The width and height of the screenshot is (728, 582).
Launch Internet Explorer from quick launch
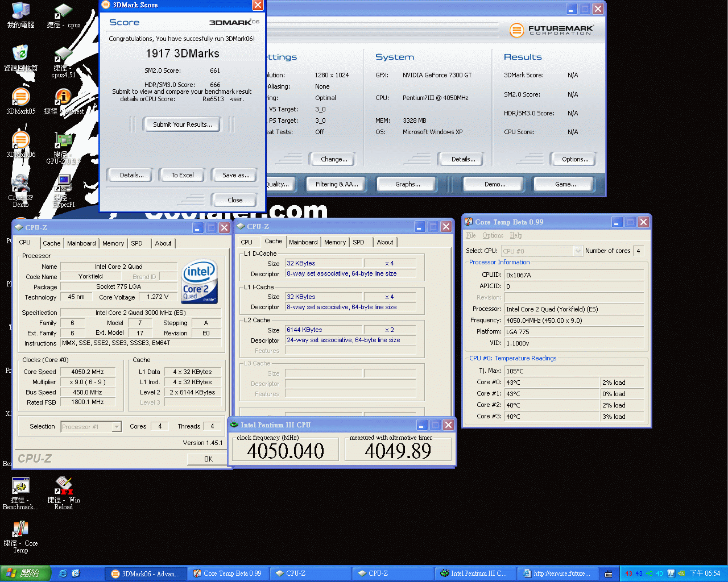(63, 573)
